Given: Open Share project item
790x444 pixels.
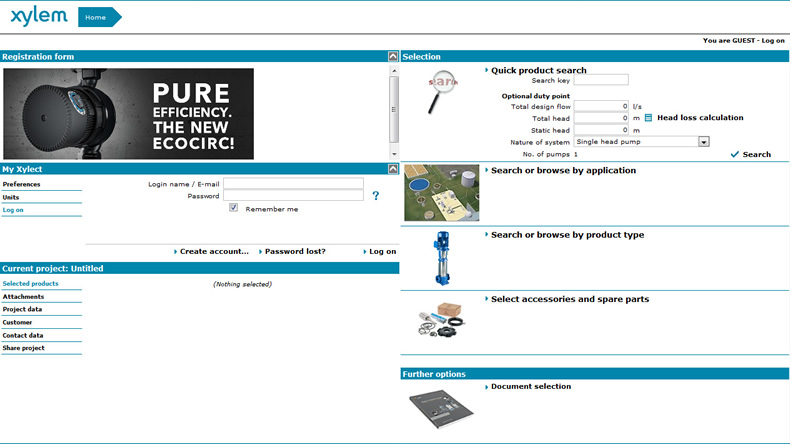Looking at the screenshot, I should tap(23, 348).
